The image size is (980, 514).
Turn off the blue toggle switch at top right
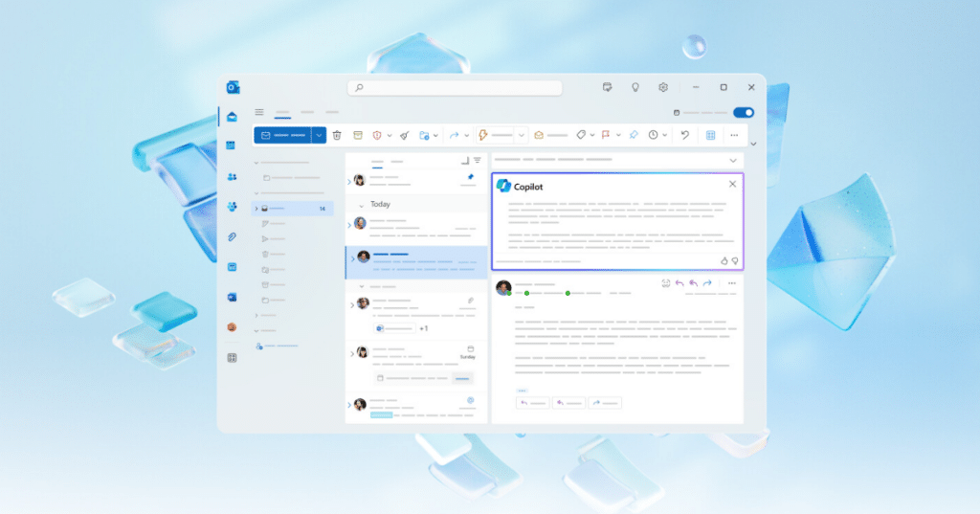click(x=743, y=112)
